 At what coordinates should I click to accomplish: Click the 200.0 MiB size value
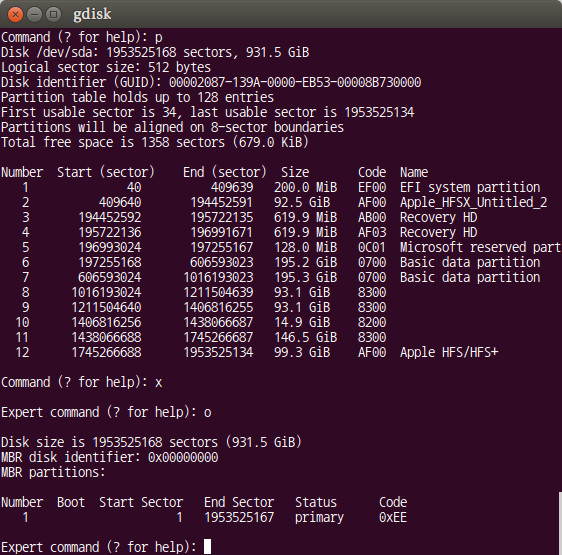click(x=306, y=188)
